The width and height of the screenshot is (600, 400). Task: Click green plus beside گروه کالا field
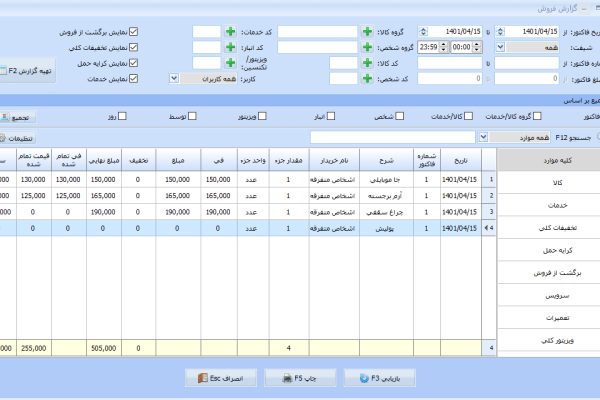tap(367, 31)
